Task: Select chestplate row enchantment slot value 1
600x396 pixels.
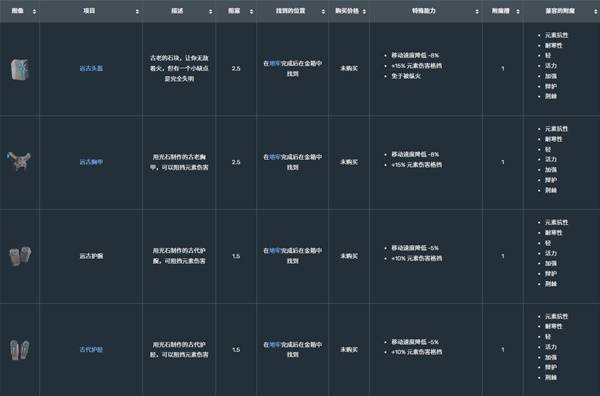Action: pyautogui.click(x=503, y=162)
